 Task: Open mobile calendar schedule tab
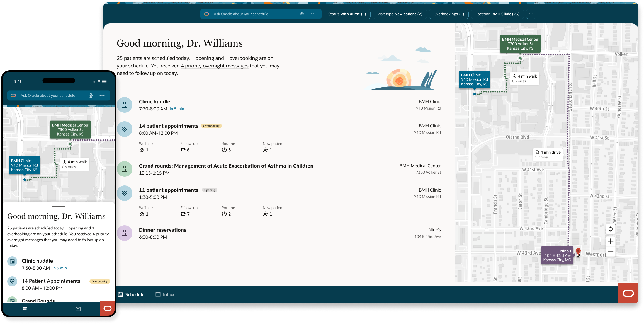click(25, 309)
